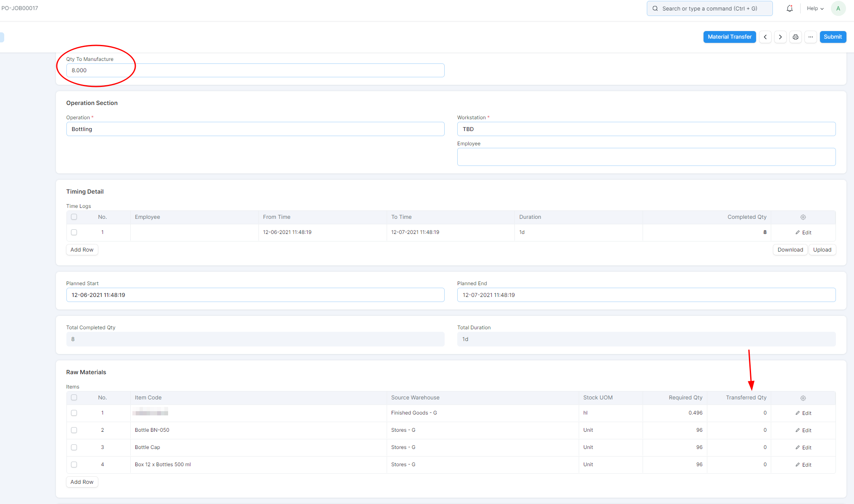Click the notifications bell icon
This screenshot has width=854, height=504.
tap(789, 8)
